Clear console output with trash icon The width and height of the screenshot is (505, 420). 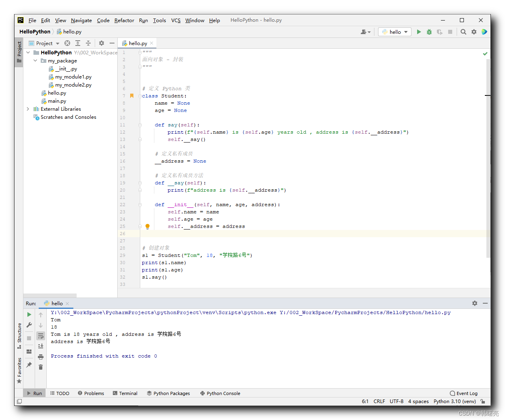[x=41, y=367]
